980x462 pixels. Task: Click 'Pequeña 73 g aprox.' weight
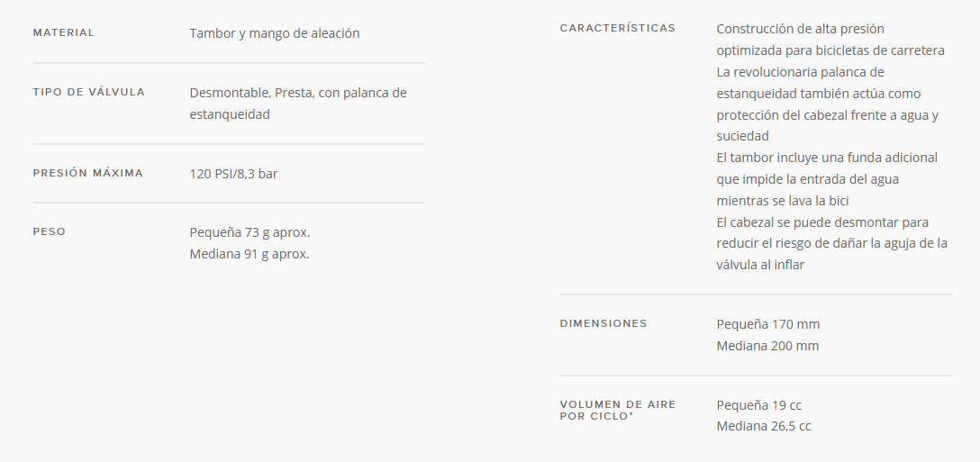250,232
